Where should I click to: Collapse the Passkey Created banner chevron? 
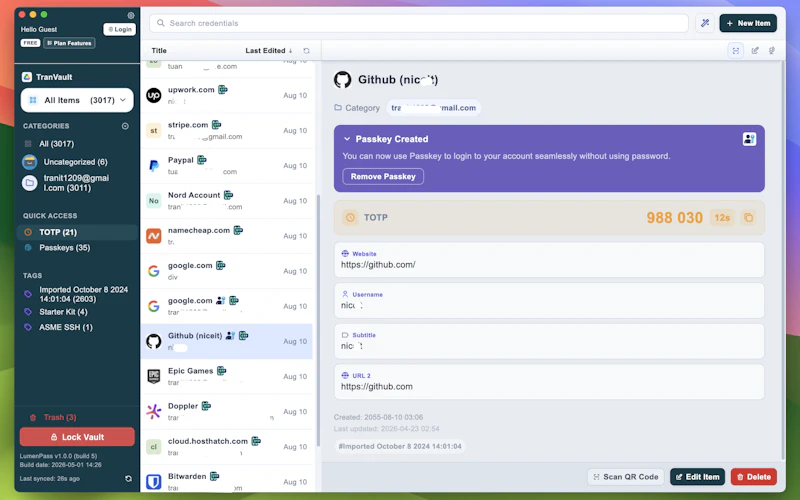point(347,139)
